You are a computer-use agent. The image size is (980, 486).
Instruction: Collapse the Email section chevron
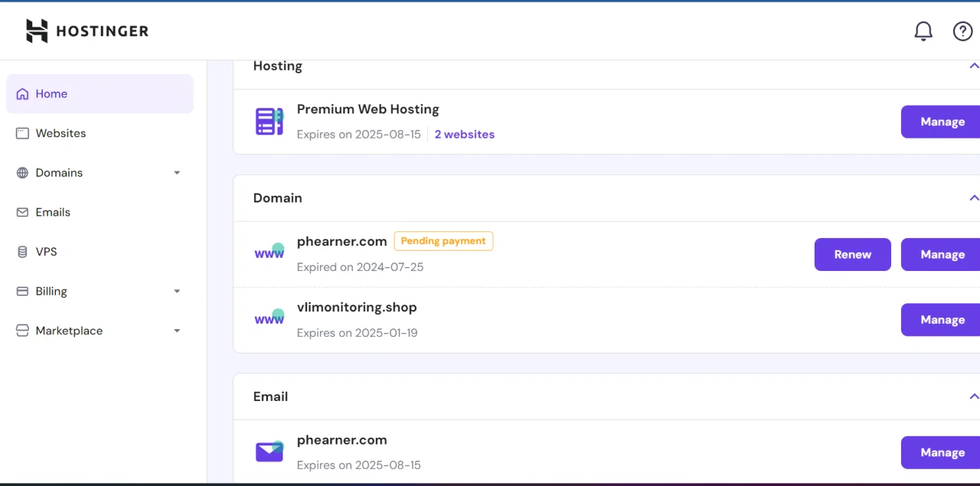pyautogui.click(x=974, y=396)
